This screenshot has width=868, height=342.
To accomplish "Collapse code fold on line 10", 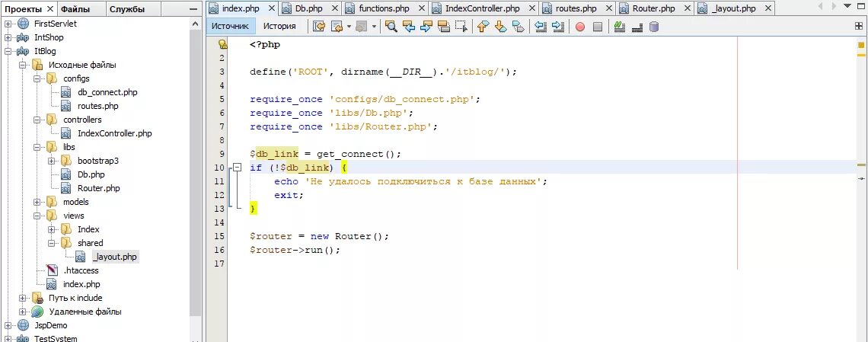I will coord(237,167).
